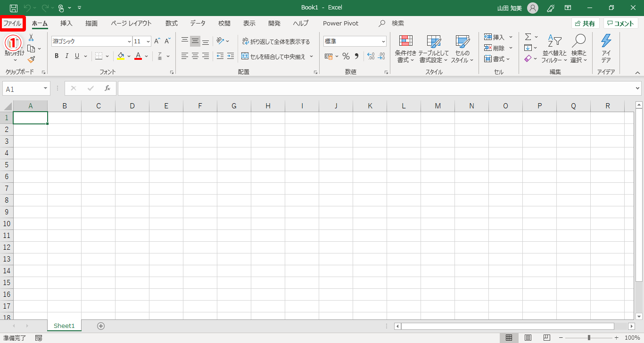
Task: Toggle bold formatting
Action: (x=57, y=56)
